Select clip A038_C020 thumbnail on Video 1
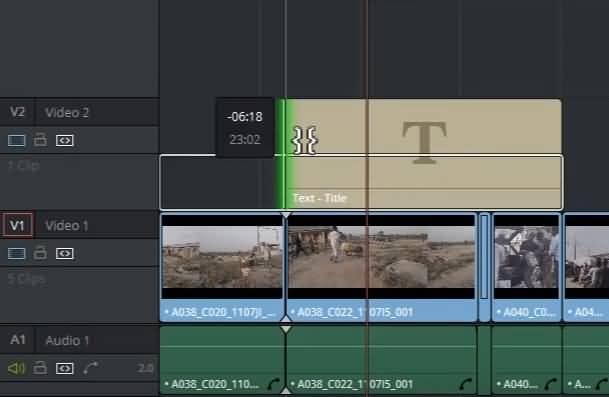The image size is (609, 397). [x=222, y=257]
